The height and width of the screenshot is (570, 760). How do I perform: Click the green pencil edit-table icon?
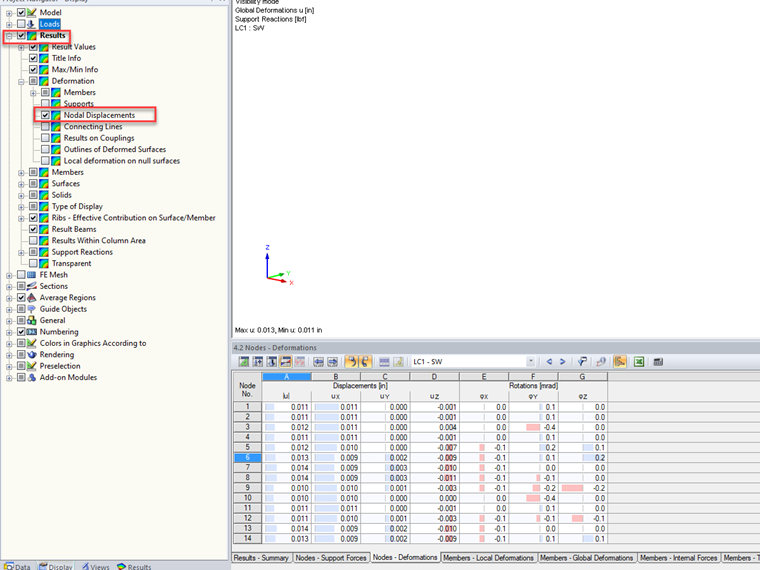point(244,362)
